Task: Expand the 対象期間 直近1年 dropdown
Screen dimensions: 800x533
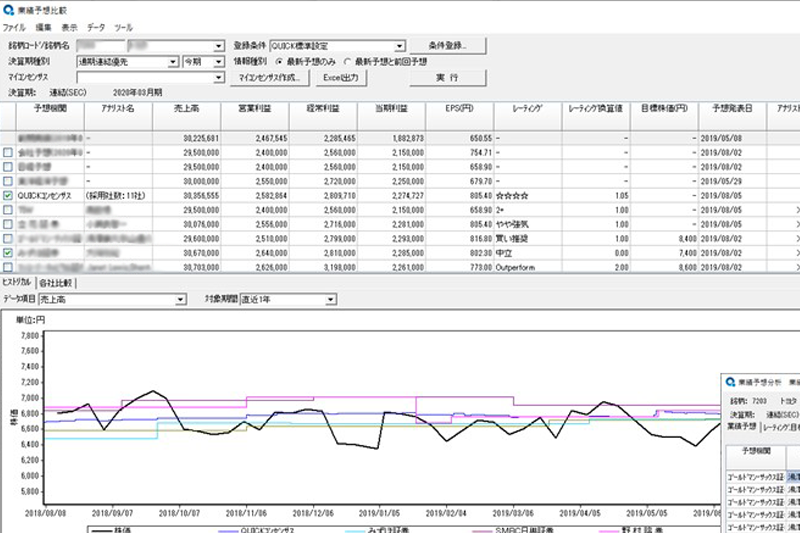Action: (331, 299)
